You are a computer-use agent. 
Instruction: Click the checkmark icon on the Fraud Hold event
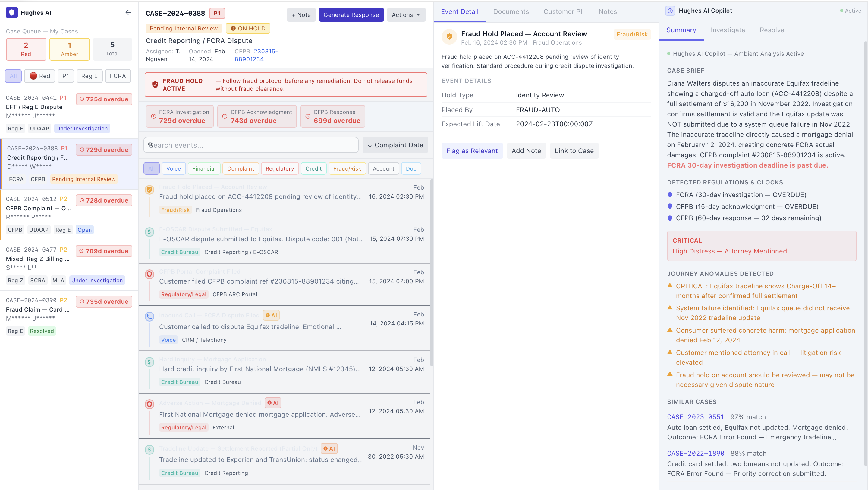pos(149,189)
